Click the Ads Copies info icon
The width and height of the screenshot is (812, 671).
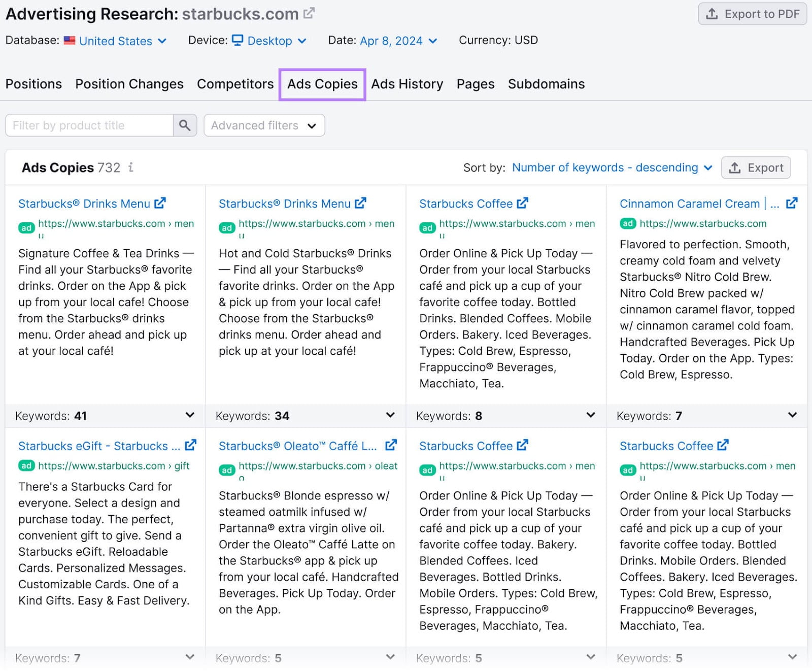click(x=131, y=167)
